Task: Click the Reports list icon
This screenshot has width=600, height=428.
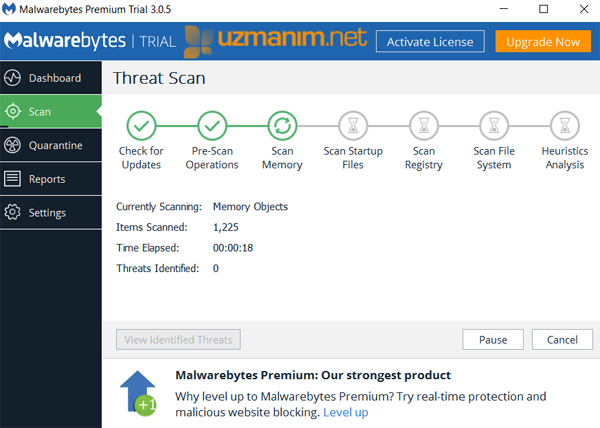Action: pyautogui.click(x=13, y=179)
